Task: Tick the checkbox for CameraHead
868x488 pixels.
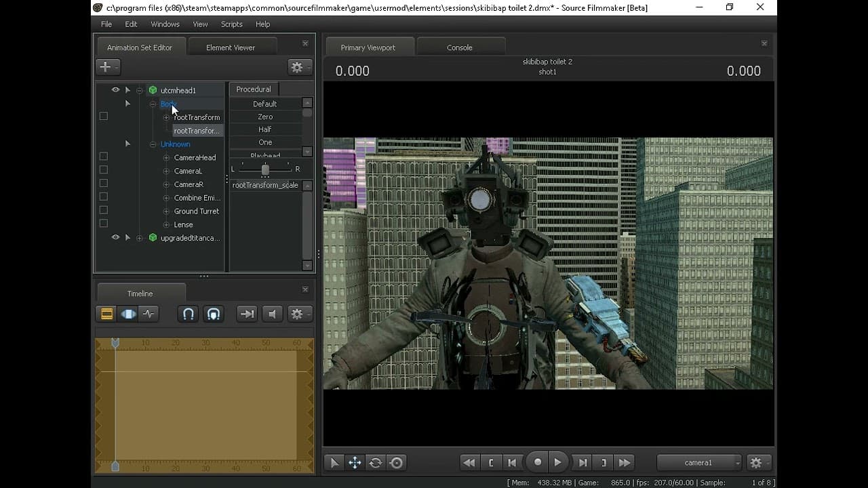Action: pyautogui.click(x=104, y=157)
